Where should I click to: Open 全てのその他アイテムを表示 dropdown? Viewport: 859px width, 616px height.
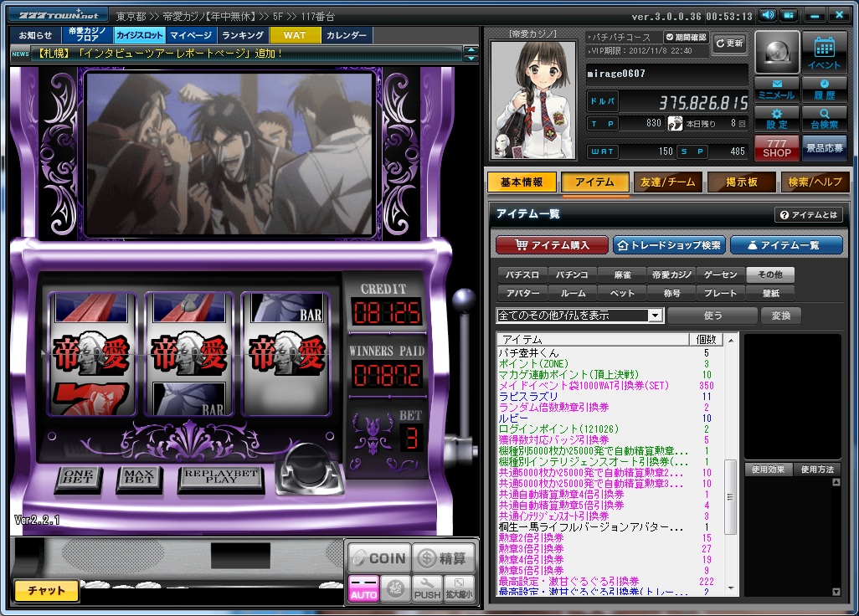pyautogui.click(x=580, y=316)
